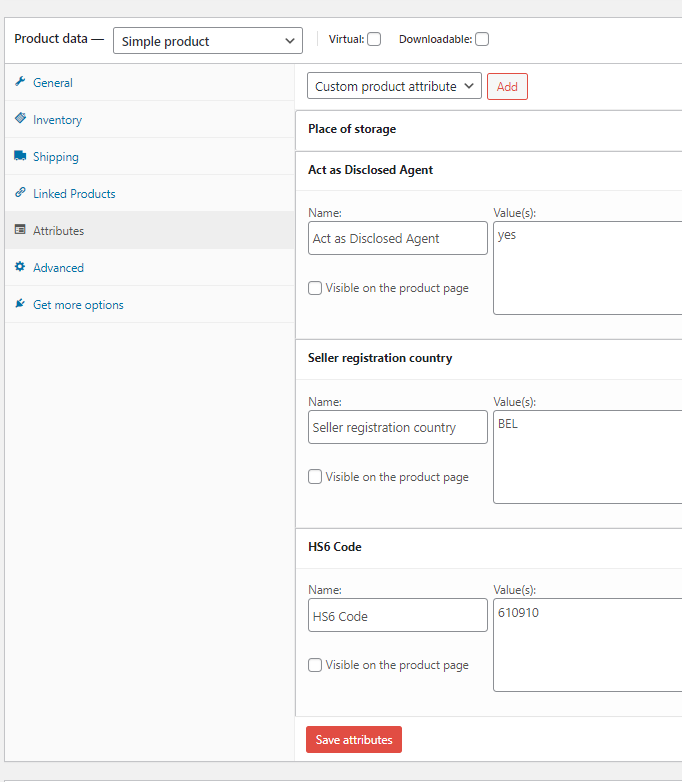Viewport: 682px width, 782px height.
Task: Open the Shipping tab
Action: click(55, 157)
